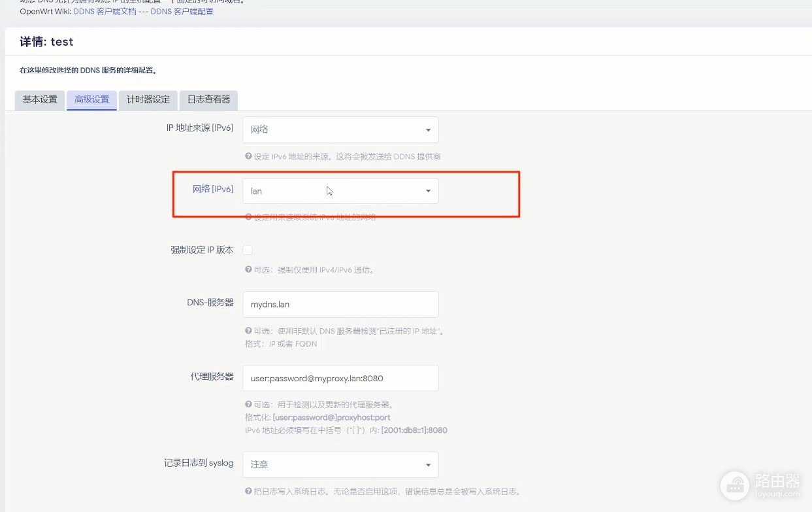Click help icon under DNS-服务器 input
Viewport: 812px width, 512px height.
(x=248, y=331)
